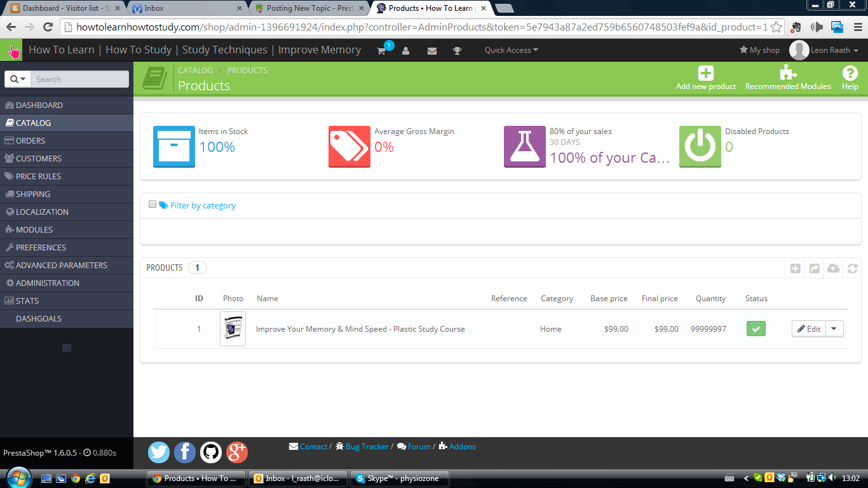Open Preferences in the sidebar
The image size is (868, 488).
67,248
